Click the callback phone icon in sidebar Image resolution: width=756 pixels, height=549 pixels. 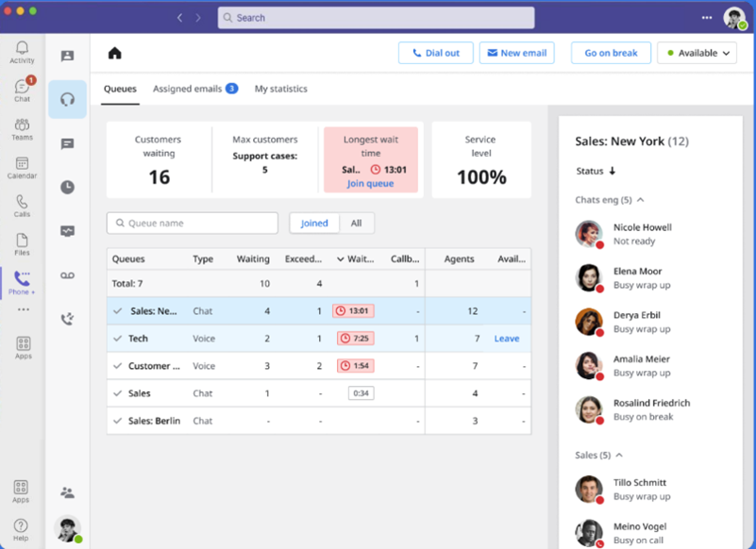click(67, 319)
